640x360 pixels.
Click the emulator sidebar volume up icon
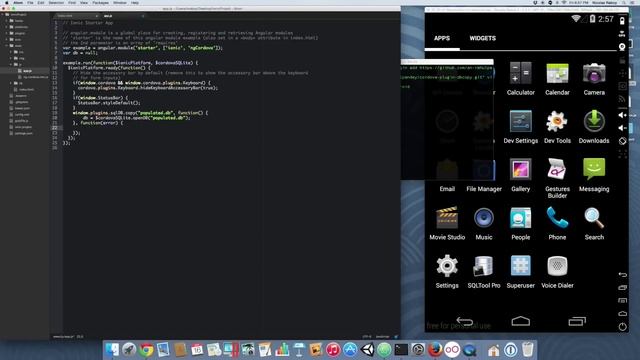click(x=622, y=115)
